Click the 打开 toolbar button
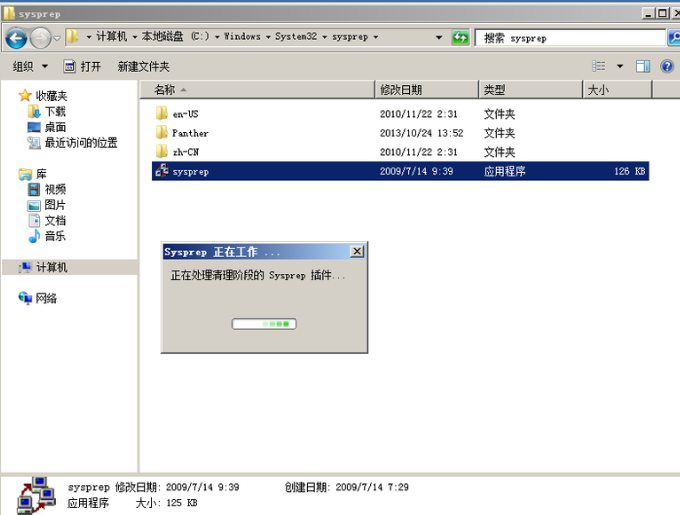The image size is (680, 515). click(x=83, y=66)
